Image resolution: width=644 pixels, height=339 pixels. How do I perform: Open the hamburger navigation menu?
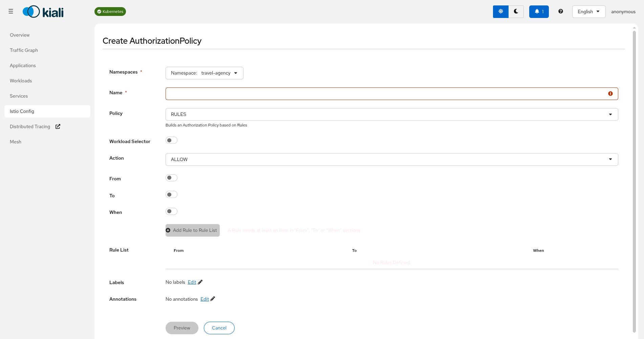(10, 11)
